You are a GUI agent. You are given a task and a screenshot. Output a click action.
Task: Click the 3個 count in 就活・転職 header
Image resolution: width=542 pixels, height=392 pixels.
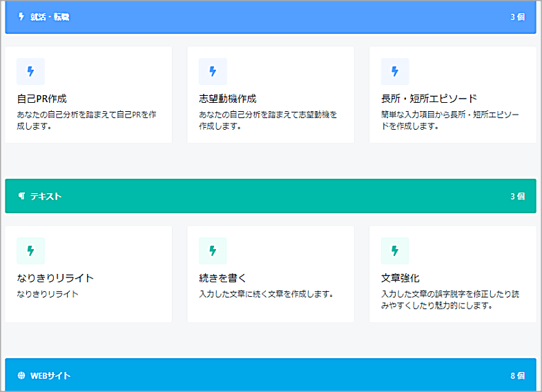[x=517, y=17]
